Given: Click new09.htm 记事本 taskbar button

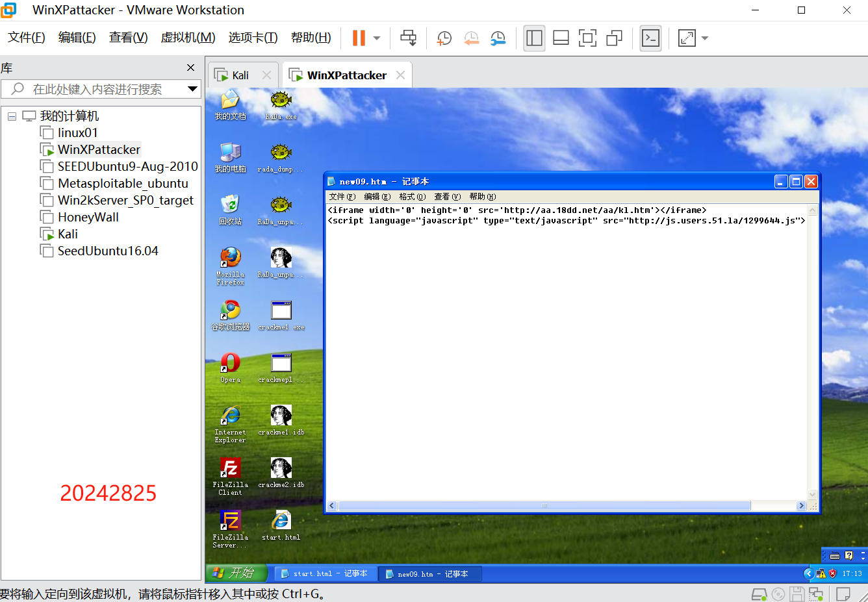Looking at the screenshot, I should (x=431, y=573).
